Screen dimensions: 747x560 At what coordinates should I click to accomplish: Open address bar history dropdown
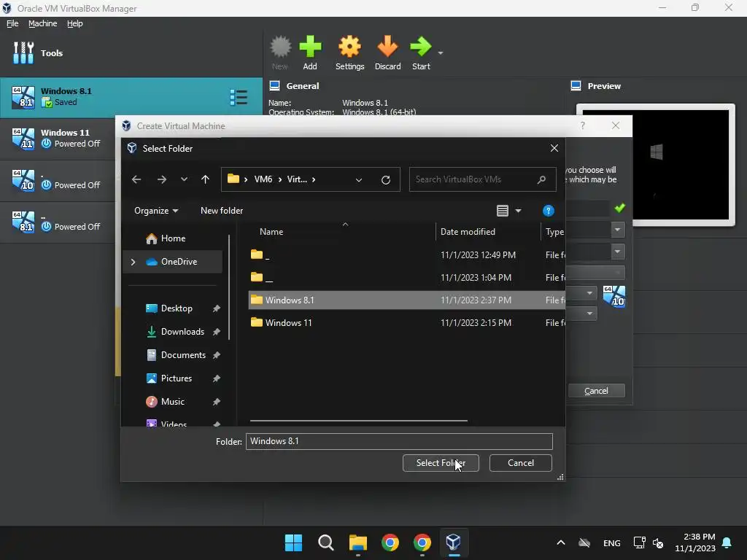[359, 179]
